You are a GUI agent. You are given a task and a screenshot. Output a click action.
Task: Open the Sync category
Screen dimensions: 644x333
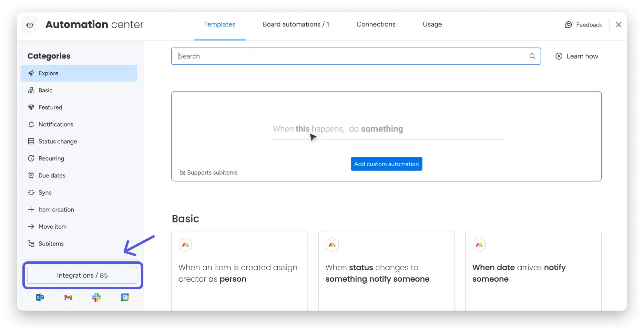coord(79,192)
